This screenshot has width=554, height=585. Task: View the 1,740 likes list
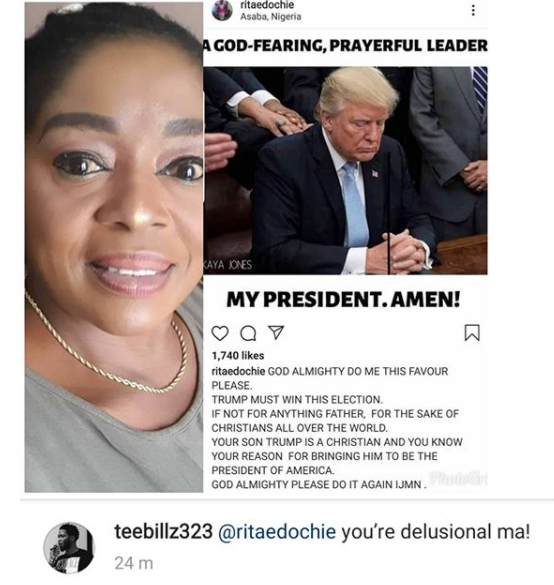pyautogui.click(x=238, y=356)
